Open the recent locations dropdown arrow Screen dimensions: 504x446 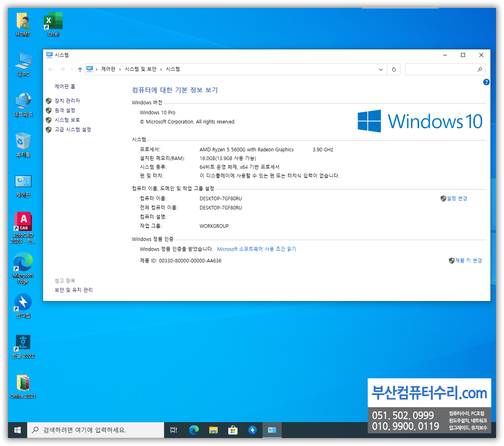point(72,69)
